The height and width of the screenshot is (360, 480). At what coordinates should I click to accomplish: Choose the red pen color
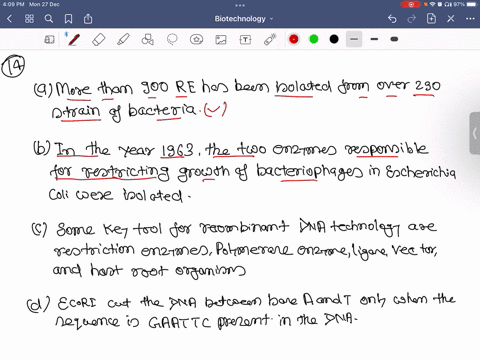click(294, 39)
